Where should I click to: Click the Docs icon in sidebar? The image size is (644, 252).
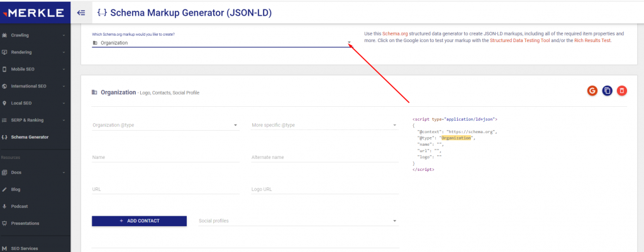point(4,172)
